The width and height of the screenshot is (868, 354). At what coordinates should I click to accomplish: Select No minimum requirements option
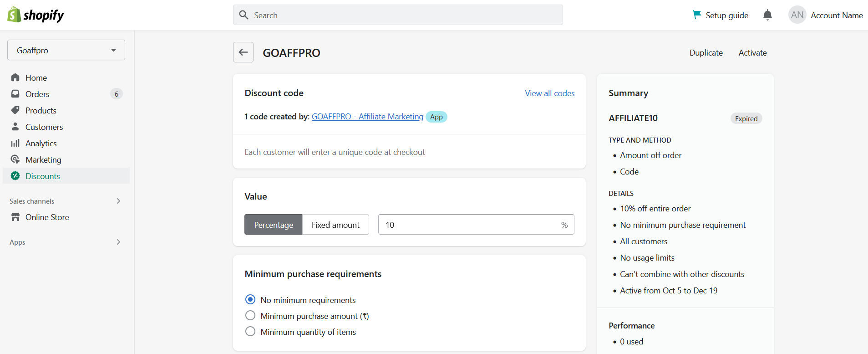(250, 299)
